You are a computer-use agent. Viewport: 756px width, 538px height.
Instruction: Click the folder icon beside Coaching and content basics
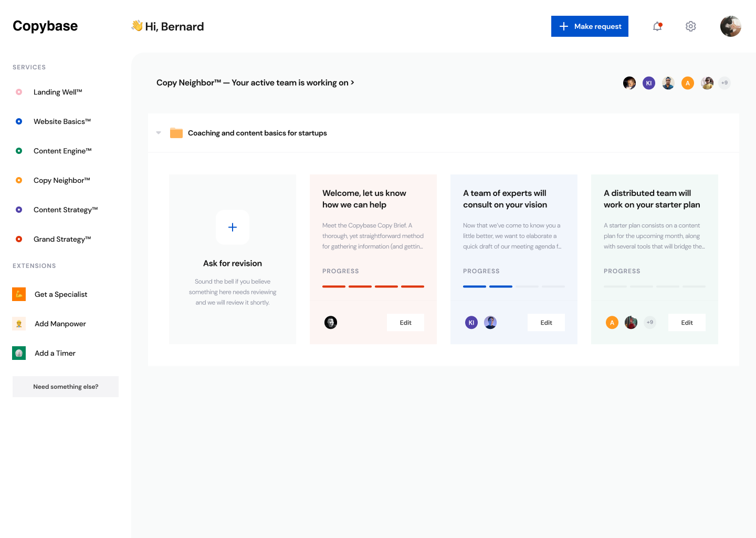[x=176, y=133]
